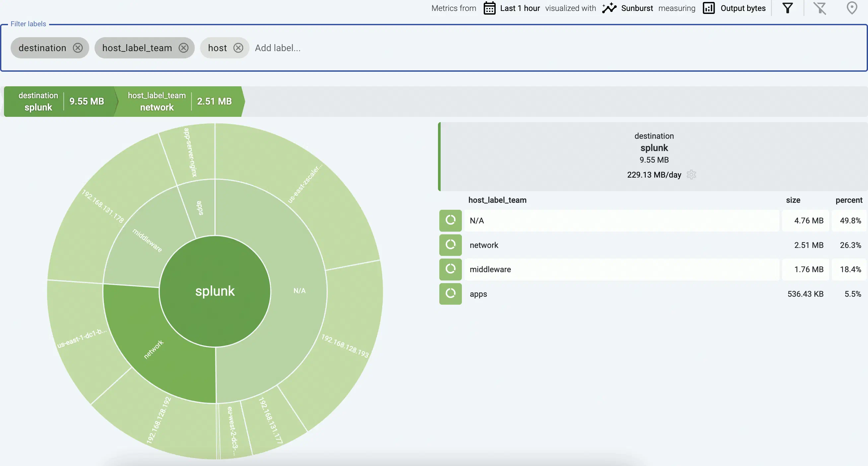Click the 192.168.128.193 outer segment
This screenshot has width=868, height=466.
(345, 346)
